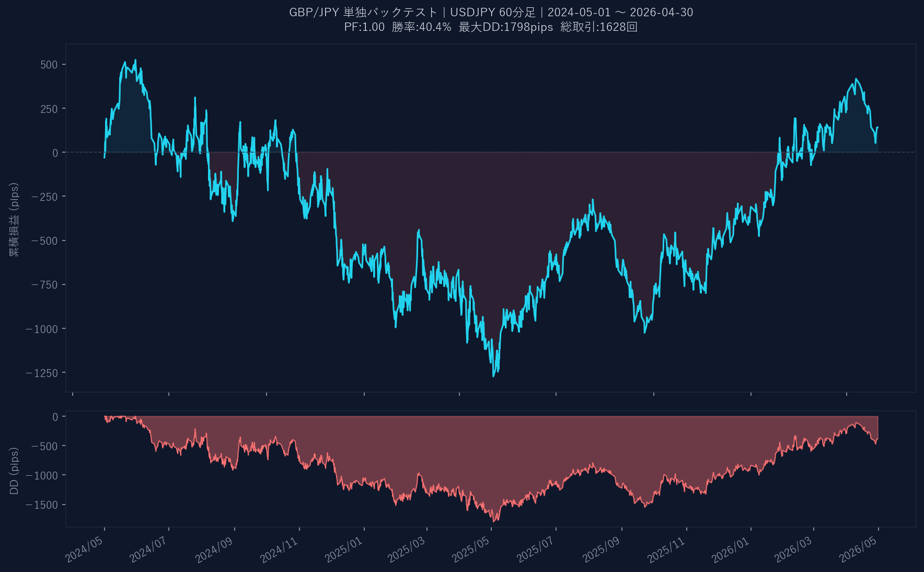Select the "PF:1.00" statistic
This screenshot has width=924, height=572.
pos(364,27)
